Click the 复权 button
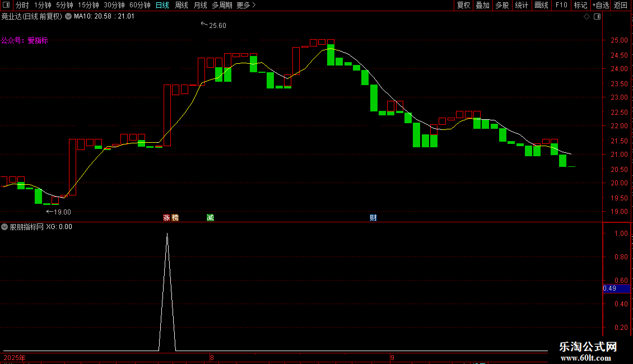This screenshot has height=364, width=633. [x=463, y=5]
